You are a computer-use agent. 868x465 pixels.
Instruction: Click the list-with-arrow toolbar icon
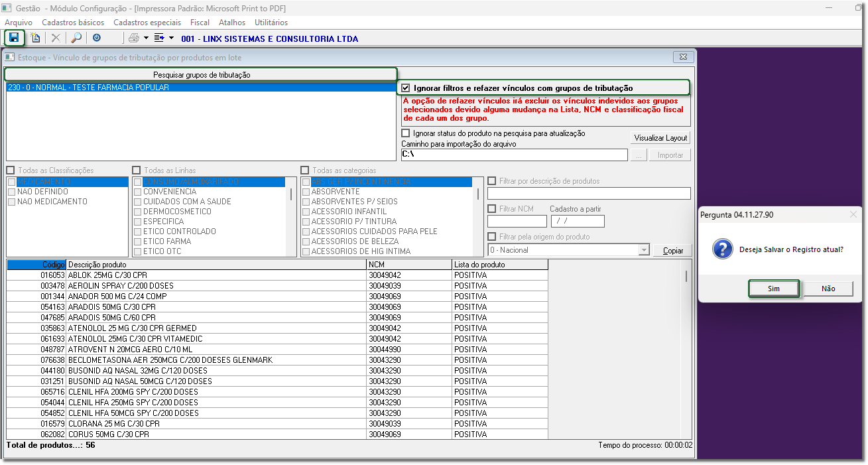pyautogui.click(x=159, y=38)
